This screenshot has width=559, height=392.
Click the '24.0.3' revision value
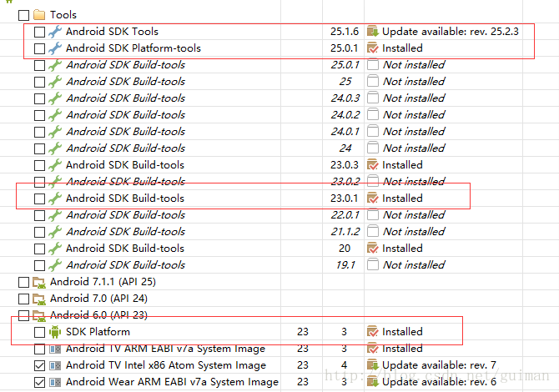click(345, 98)
